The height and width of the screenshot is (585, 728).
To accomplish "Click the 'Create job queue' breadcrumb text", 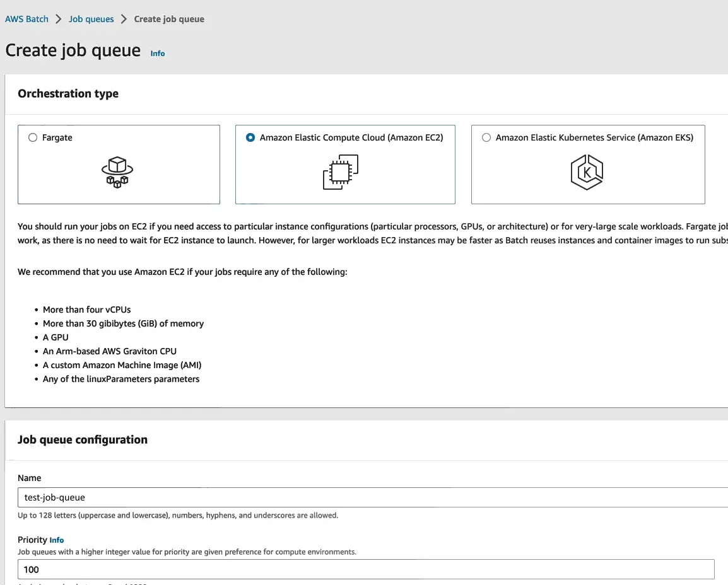I will point(169,19).
